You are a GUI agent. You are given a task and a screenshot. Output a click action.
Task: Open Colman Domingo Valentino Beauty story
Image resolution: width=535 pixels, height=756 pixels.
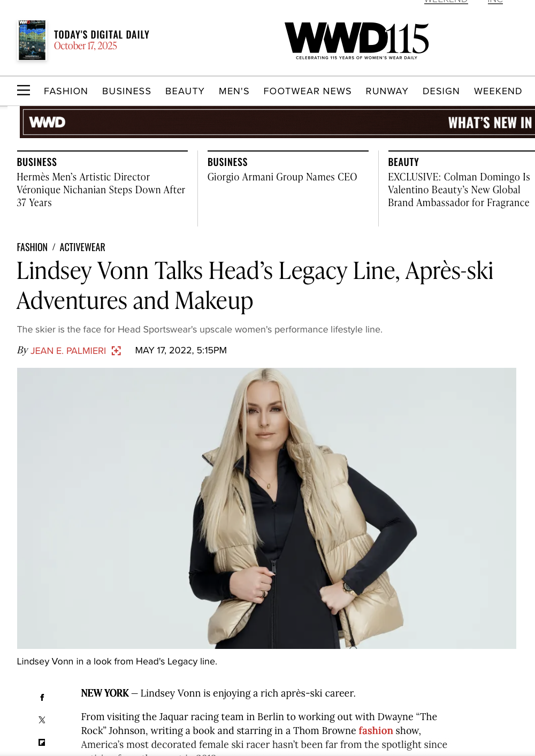coord(459,190)
